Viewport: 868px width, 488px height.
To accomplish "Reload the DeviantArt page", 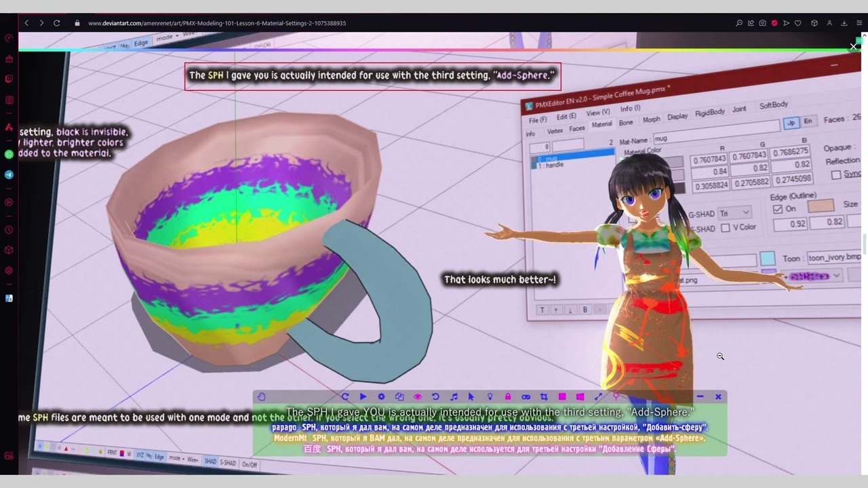I will click(57, 23).
